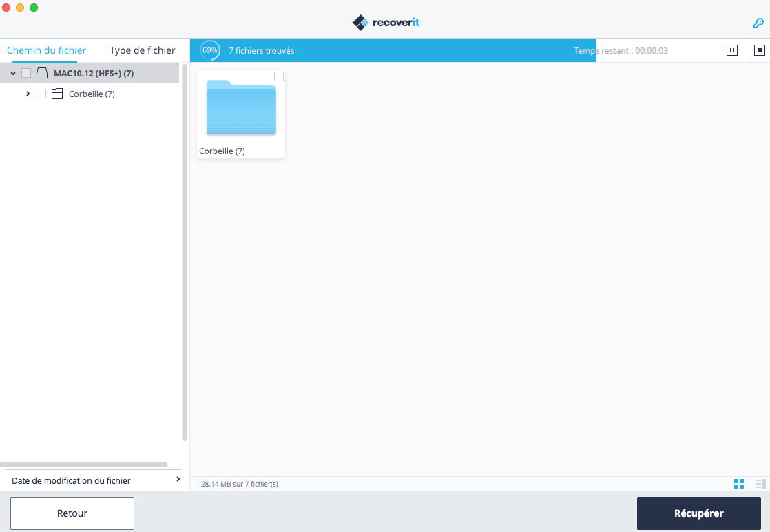The height and width of the screenshot is (532, 770).
Task: Click the sidebar vertical scrollbar
Action: click(185, 253)
